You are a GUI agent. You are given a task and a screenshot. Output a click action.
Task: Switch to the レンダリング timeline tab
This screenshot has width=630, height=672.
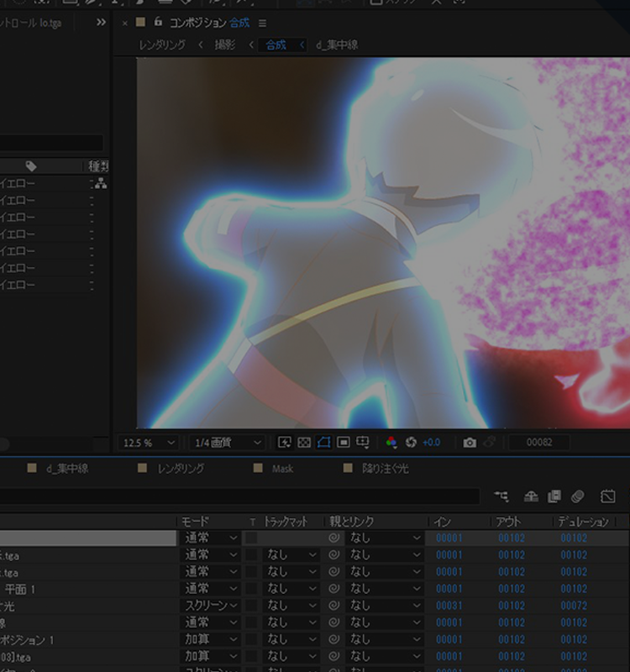181,469
